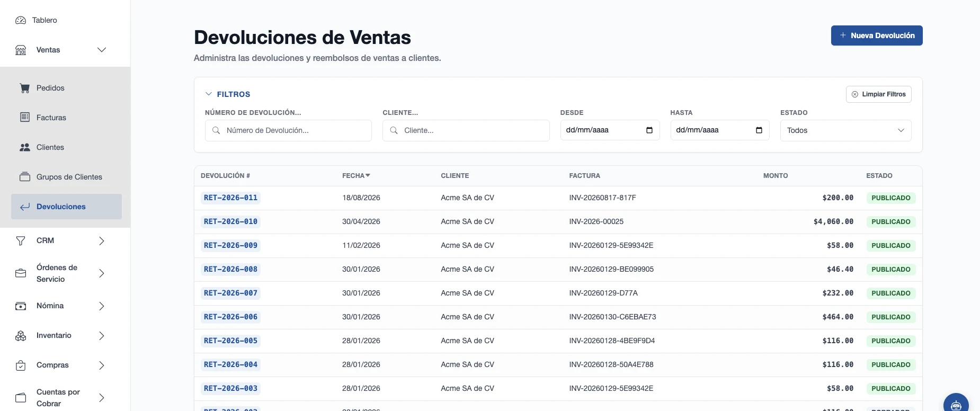Open Grupos de Clientes menu item
Viewport: 980px width, 411px height.
pyautogui.click(x=66, y=177)
